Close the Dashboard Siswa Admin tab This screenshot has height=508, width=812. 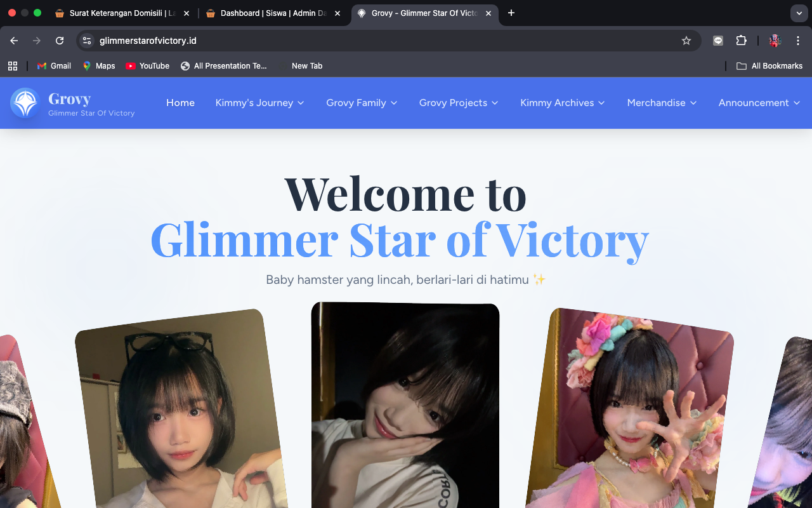coord(337,13)
